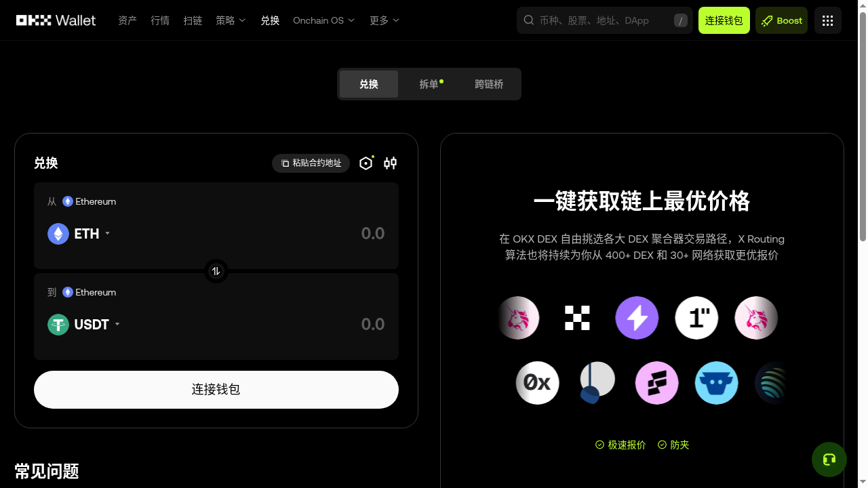Click the OKX Wallet logo
This screenshot has height=488, width=868.
[x=56, y=20]
